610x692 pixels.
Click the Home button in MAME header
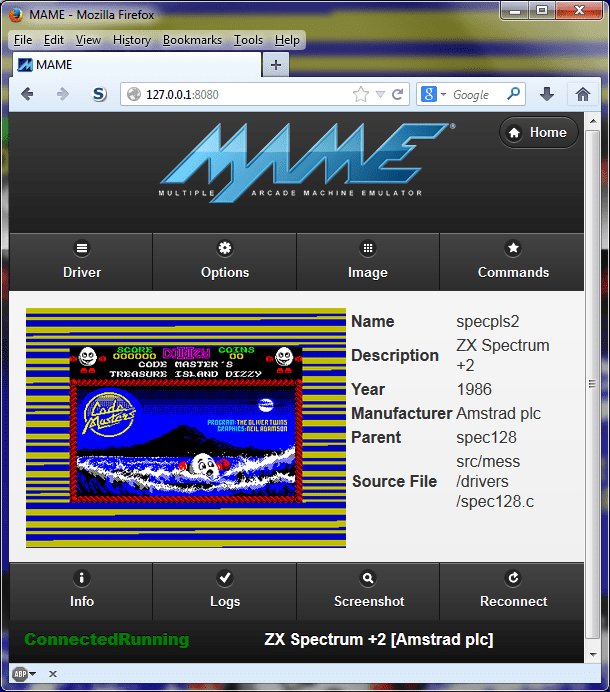pyautogui.click(x=538, y=132)
